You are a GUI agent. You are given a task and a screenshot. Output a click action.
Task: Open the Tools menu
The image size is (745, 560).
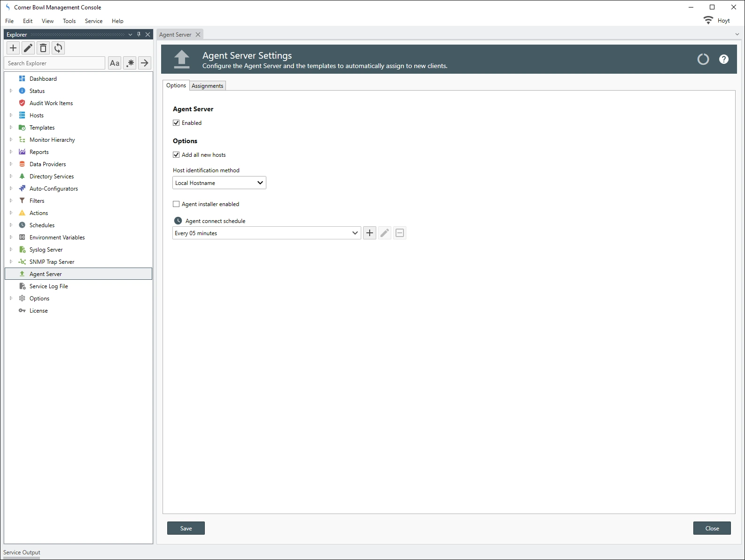pos(69,21)
